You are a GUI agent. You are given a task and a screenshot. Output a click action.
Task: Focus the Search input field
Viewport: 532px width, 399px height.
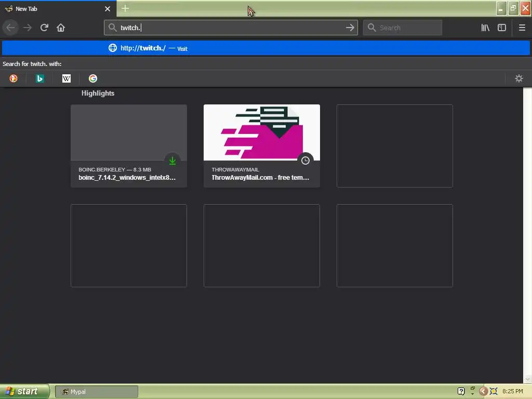(x=403, y=28)
